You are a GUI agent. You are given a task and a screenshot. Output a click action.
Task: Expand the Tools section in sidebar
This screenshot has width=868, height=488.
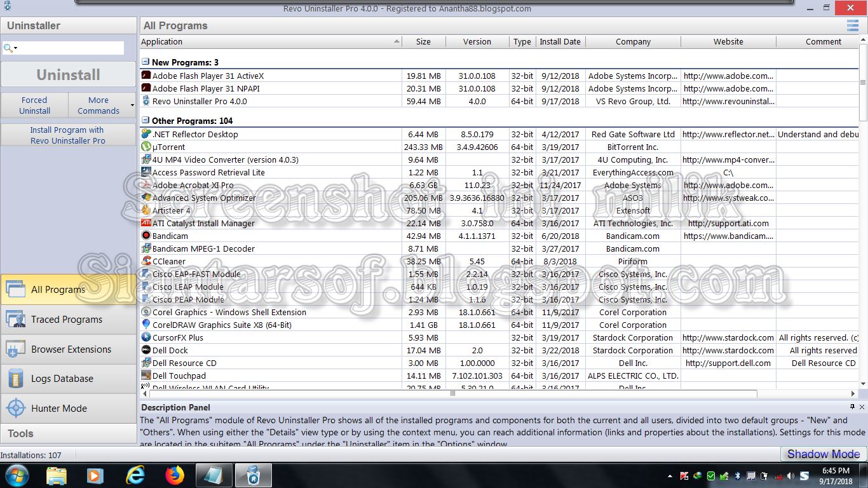pyautogui.click(x=69, y=433)
